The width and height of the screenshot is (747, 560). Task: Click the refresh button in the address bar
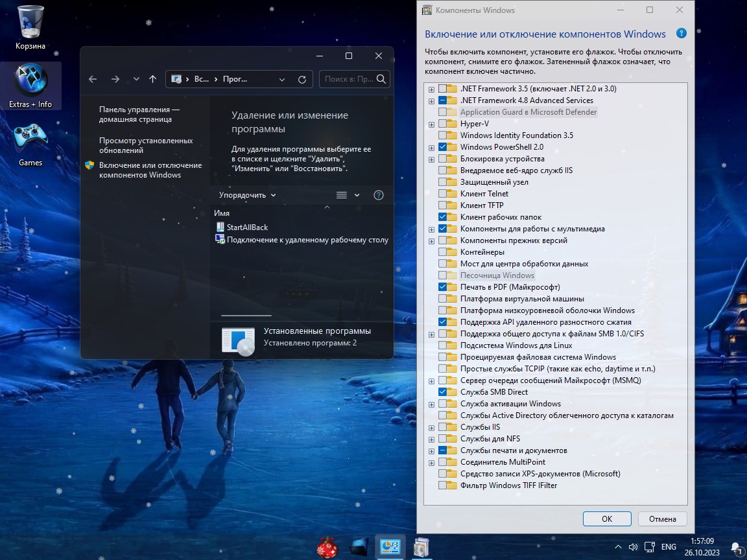pyautogui.click(x=302, y=79)
